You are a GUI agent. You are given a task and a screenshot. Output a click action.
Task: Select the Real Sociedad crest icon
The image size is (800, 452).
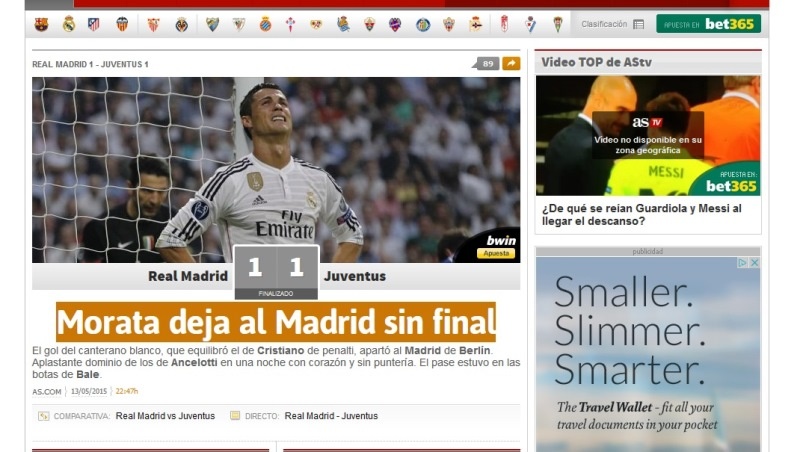click(x=343, y=24)
